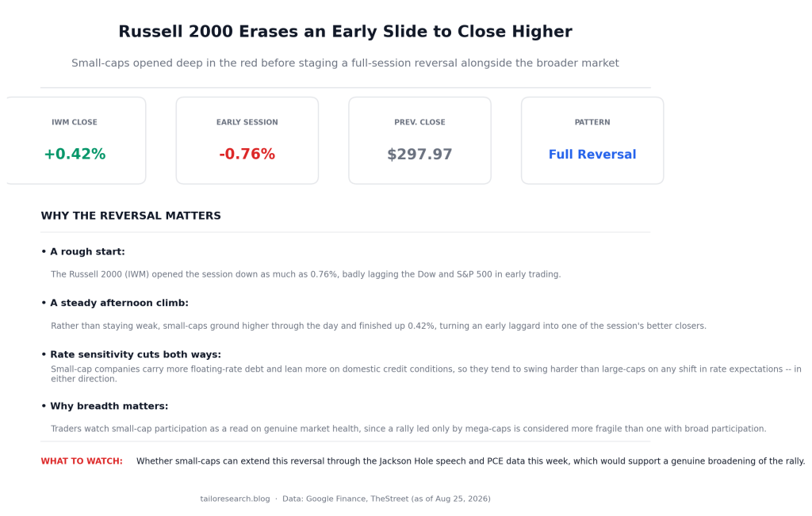Click the Full Reversal pattern label
This screenshot has height=516, width=812.
592,155
